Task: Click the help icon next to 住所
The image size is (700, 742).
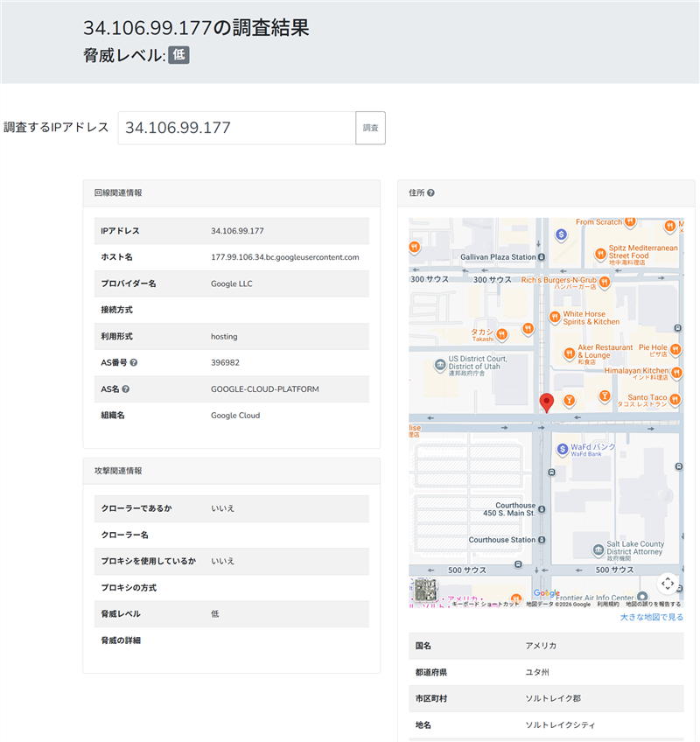Action: pyautogui.click(x=430, y=192)
